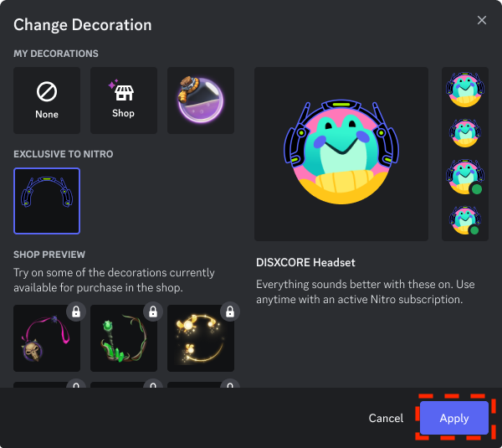Click the second small avatar preview
The width and height of the screenshot is (502, 448).
click(465, 133)
